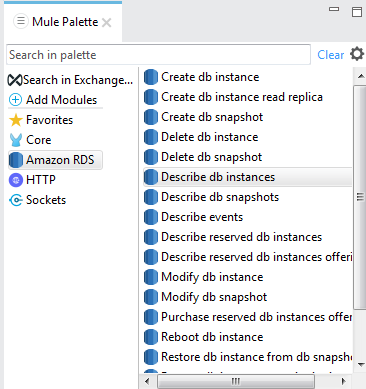Click the vertical scrollbar thumb

360,197
